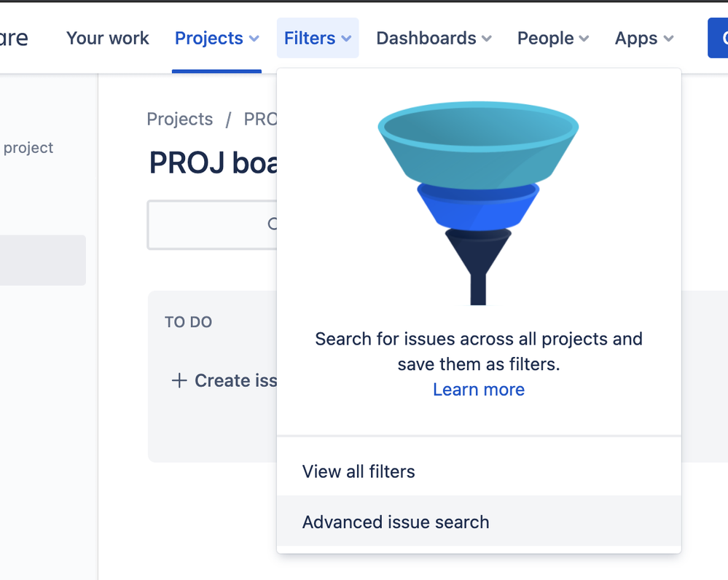Collapse the Filters dropdown menu

[x=318, y=38]
